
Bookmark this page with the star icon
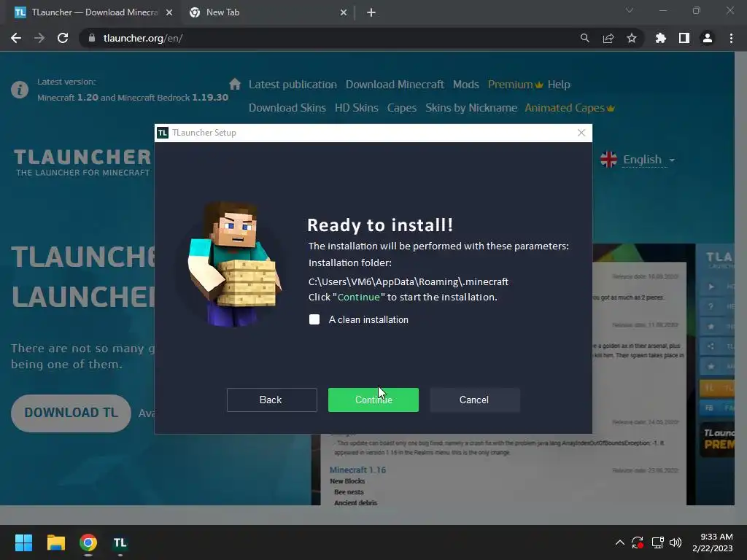(x=632, y=38)
